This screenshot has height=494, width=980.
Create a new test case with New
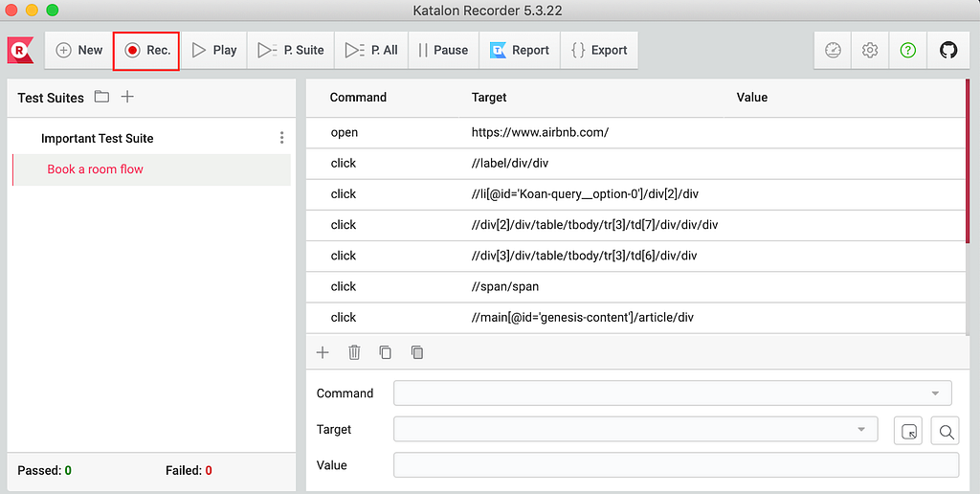(78, 50)
